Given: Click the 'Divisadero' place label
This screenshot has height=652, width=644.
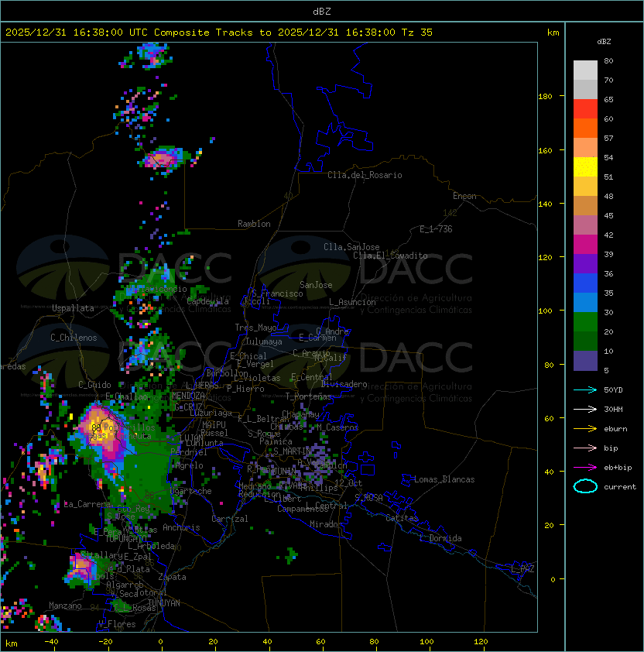Looking at the screenshot, I should pos(344,384).
